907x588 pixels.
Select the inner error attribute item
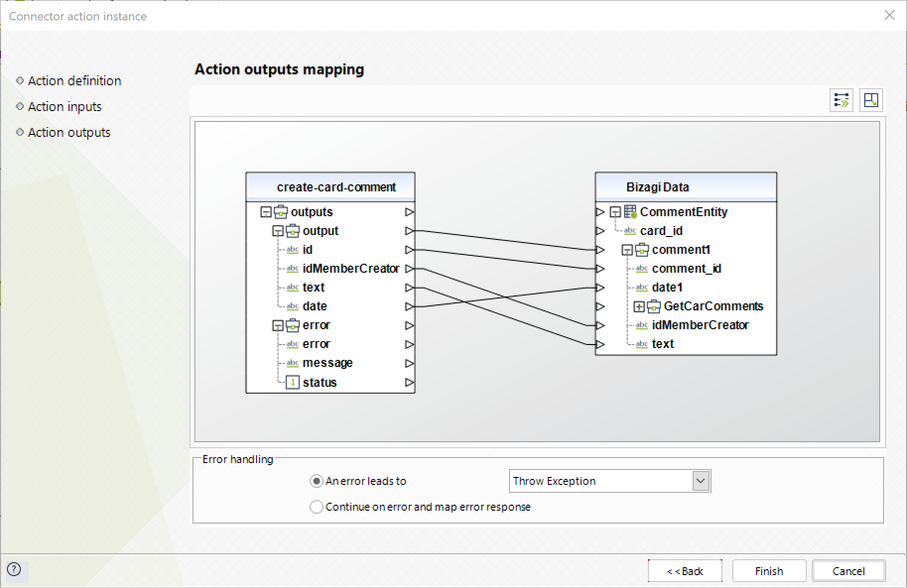pos(316,344)
